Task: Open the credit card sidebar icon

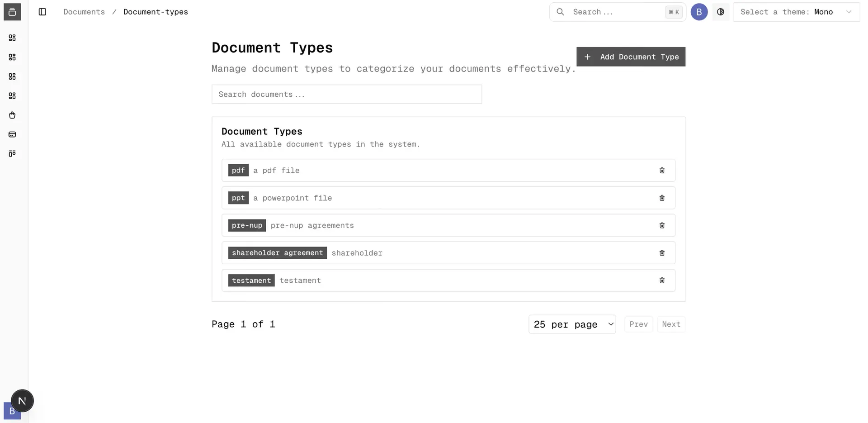Action: click(12, 134)
